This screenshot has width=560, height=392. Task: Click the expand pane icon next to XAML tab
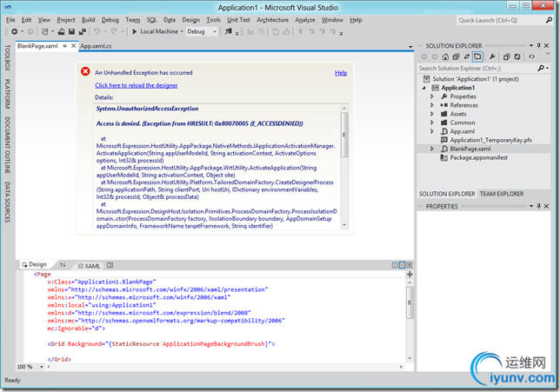[110, 265]
